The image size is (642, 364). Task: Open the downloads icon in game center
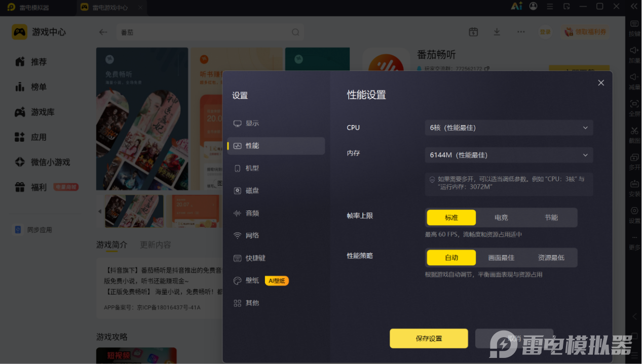pos(497,32)
